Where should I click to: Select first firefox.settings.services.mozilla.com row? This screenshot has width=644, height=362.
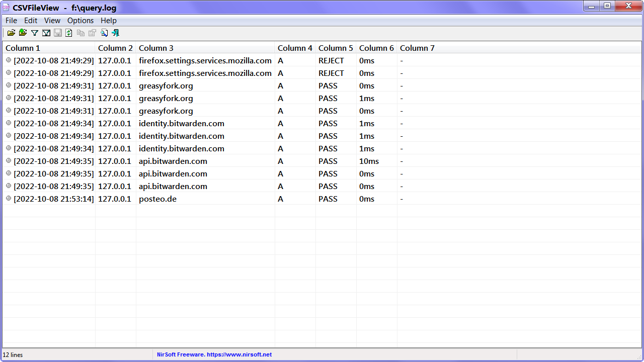[x=322, y=60]
